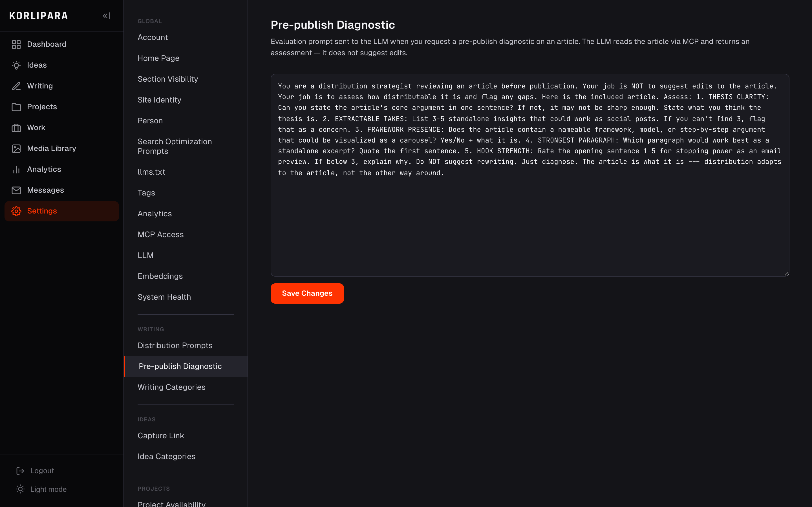Open Media Library via its image icon
812x507 pixels.
[16, 148]
